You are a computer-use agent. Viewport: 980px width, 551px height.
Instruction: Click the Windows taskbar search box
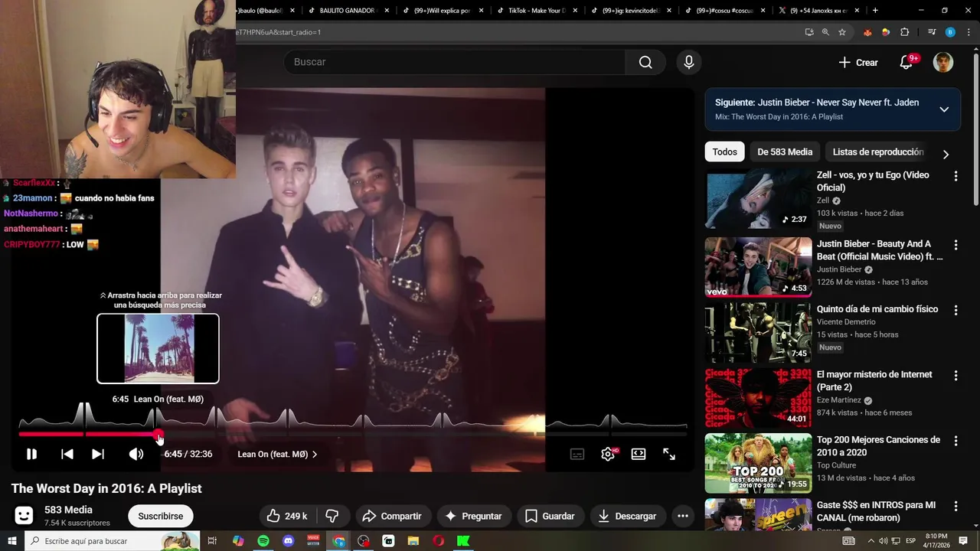[113, 541]
